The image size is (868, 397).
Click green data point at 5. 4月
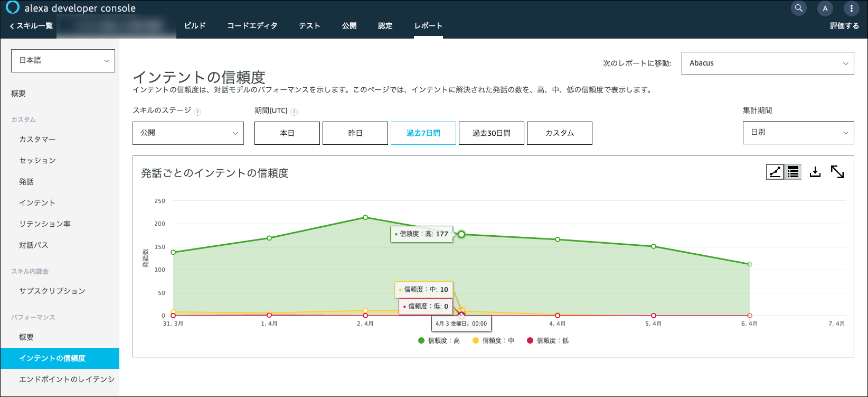(x=654, y=246)
